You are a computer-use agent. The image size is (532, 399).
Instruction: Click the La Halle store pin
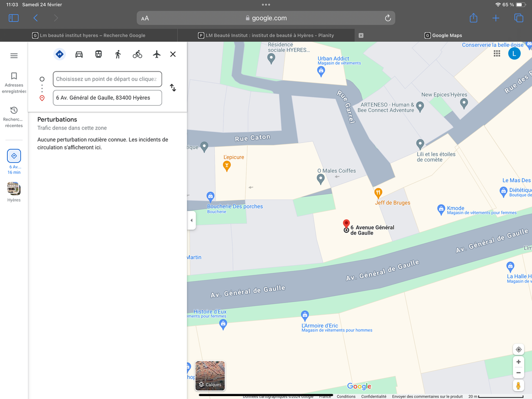[x=510, y=266]
